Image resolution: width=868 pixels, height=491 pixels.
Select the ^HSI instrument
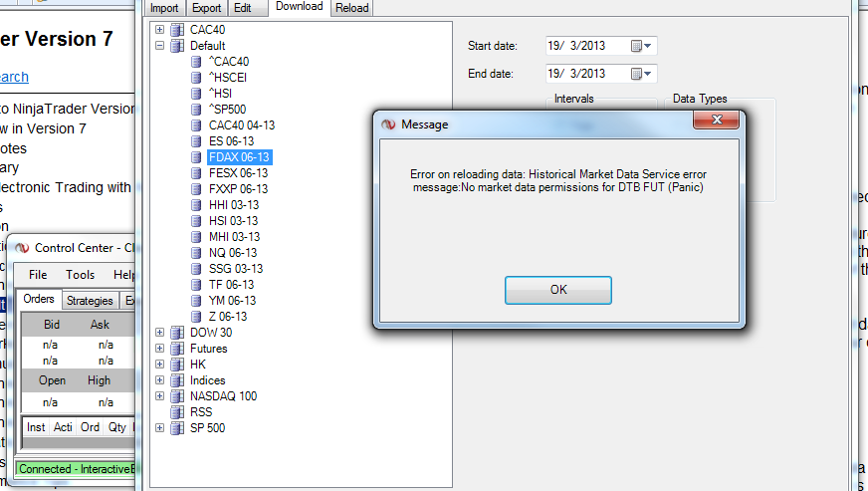click(x=220, y=94)
